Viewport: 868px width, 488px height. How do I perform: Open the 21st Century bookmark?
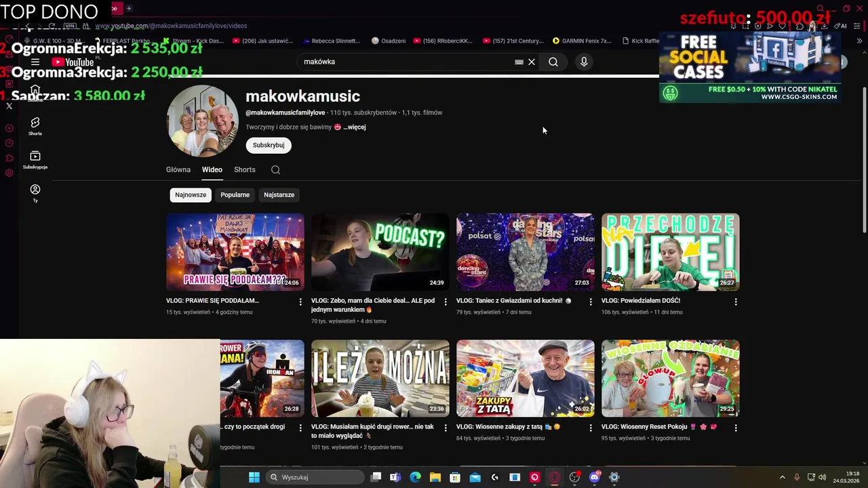[x=513, y=41]
